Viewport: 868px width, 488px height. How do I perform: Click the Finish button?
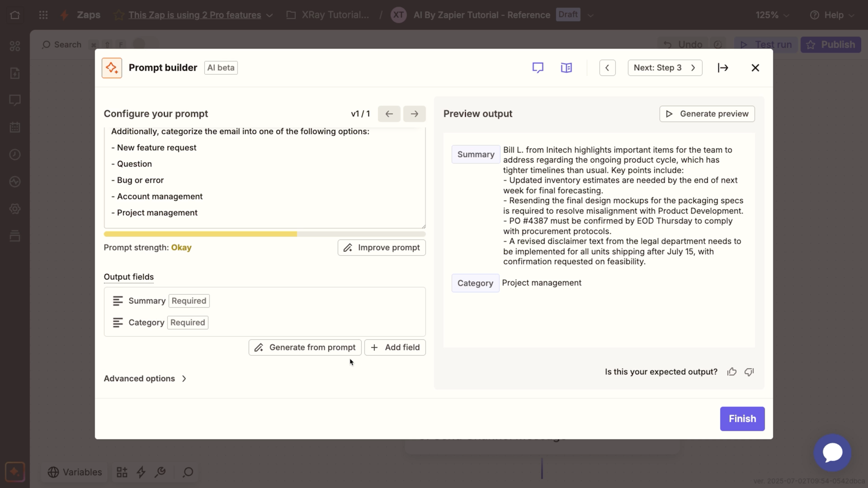click(742, 418)
